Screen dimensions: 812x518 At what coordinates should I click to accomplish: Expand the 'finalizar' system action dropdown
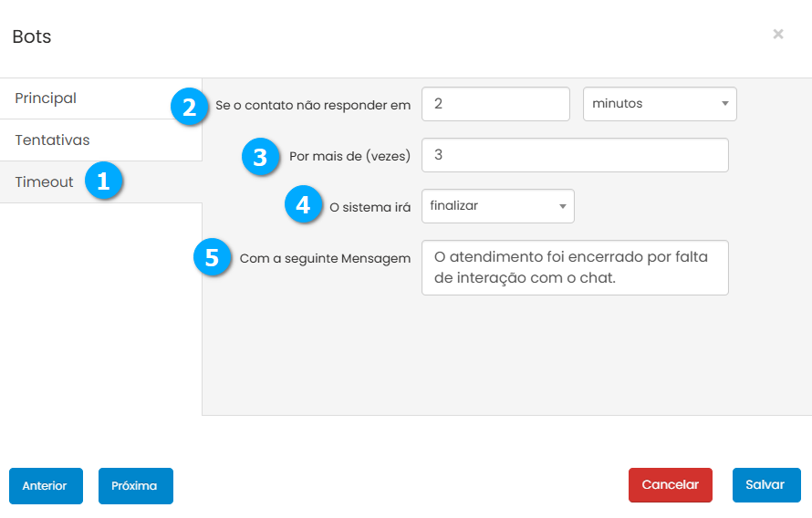pos(497,206)
